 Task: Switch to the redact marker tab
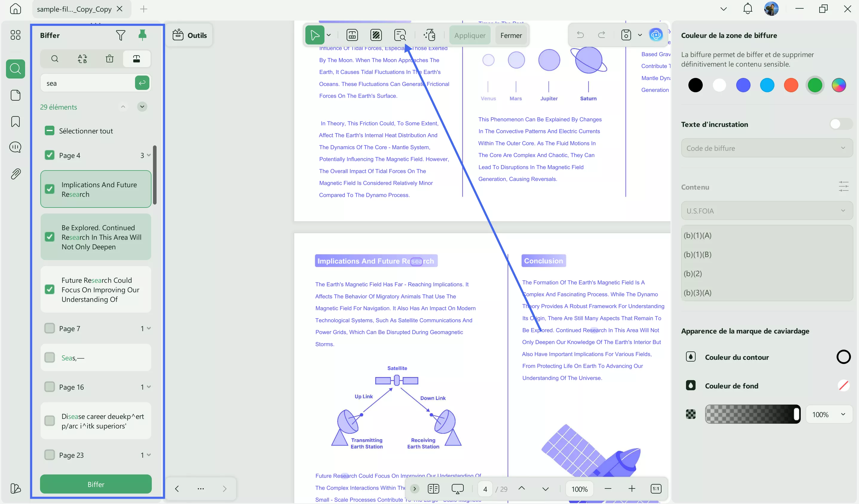click(x=136, y=59)
